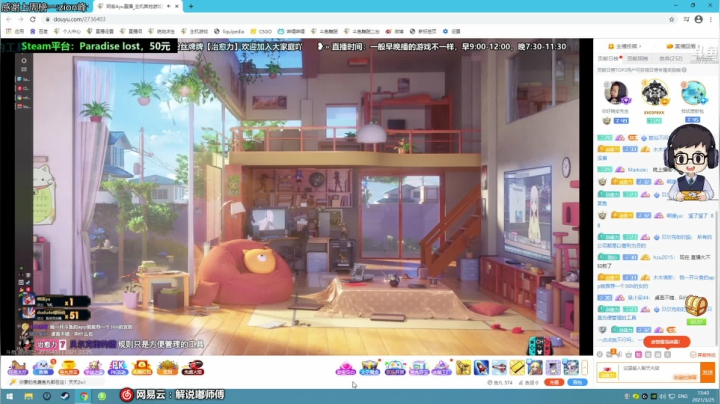Open the 微博 bookmark

394,31
